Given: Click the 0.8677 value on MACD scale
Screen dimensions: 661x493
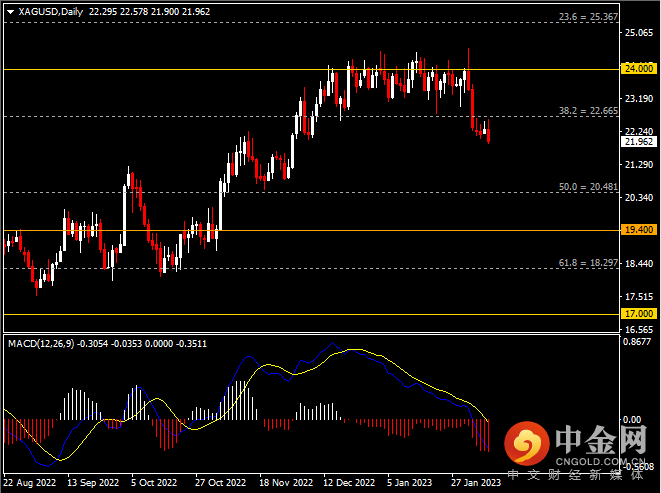Looking at the screenshot, I should (x=637, y=343).
